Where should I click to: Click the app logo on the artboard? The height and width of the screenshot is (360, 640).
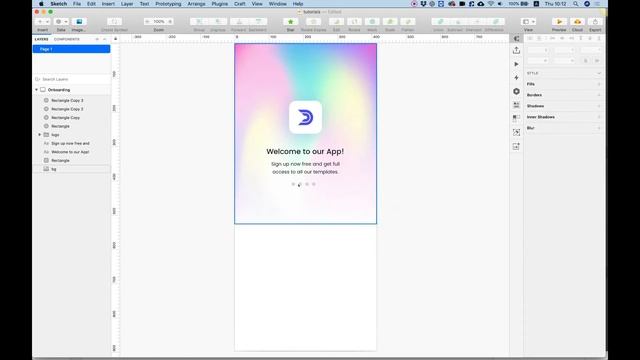[x=305, y=117]
